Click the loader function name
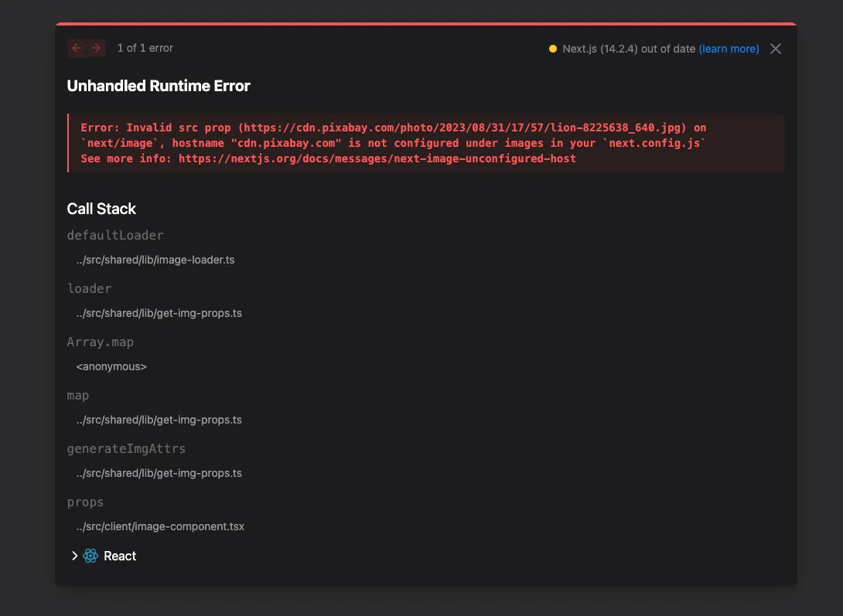The height and width of the screenshot is (616, 843). [x=89, y=288]
